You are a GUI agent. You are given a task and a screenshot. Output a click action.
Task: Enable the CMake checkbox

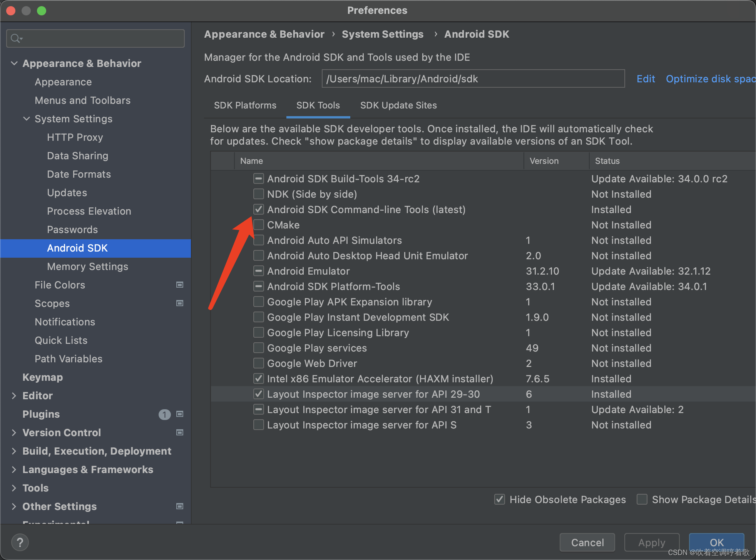pos(259,225)
